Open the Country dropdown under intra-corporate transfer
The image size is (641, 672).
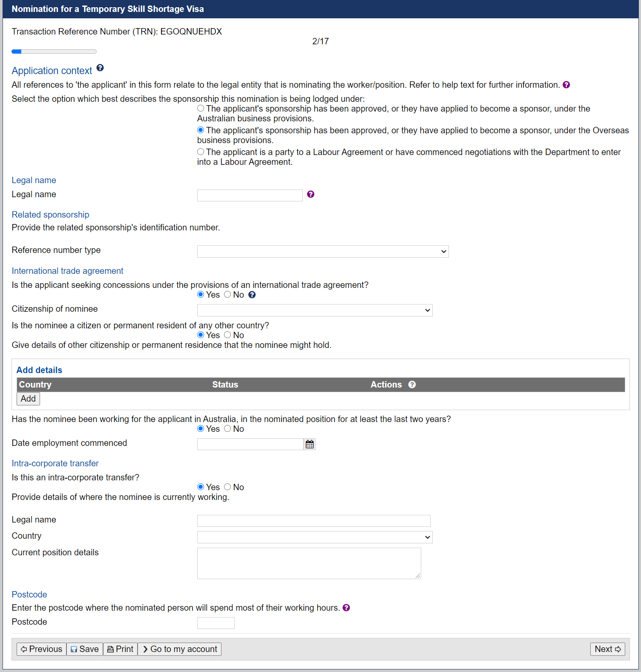[315, 537]
